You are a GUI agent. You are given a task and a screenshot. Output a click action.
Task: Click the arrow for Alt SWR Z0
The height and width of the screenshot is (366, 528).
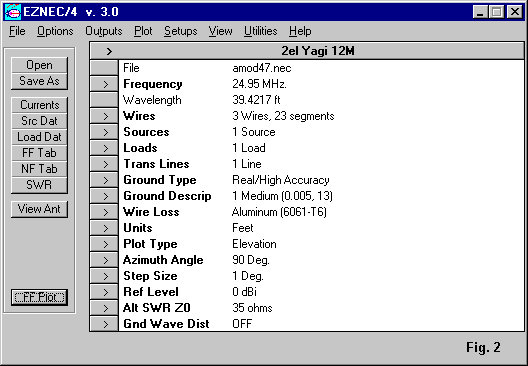tap(104, 308)
